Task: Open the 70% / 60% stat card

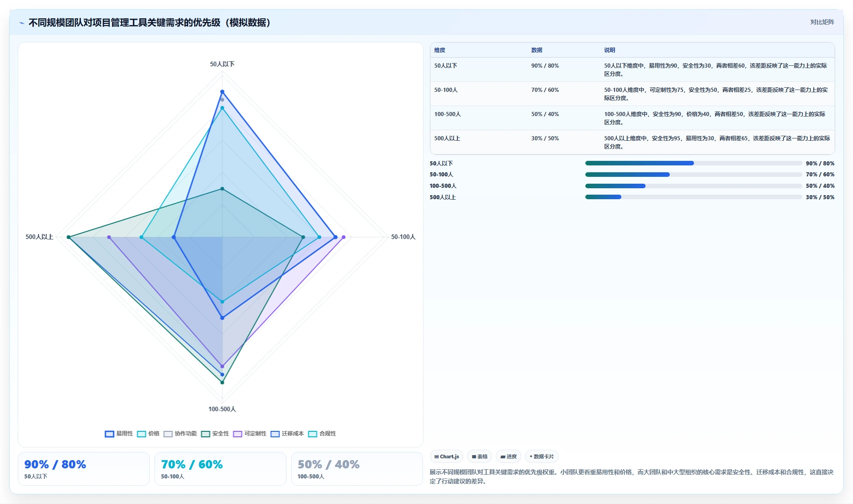Action: (220, 469)
